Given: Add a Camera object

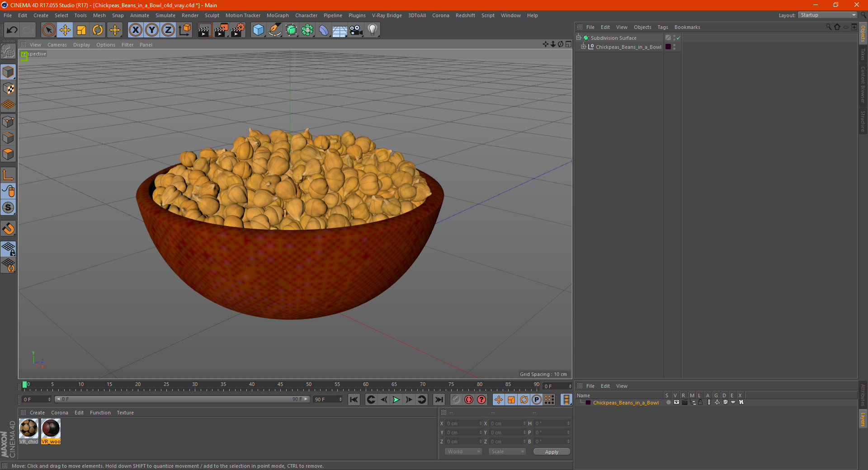Looking at the screenshot, I should 356,30.
